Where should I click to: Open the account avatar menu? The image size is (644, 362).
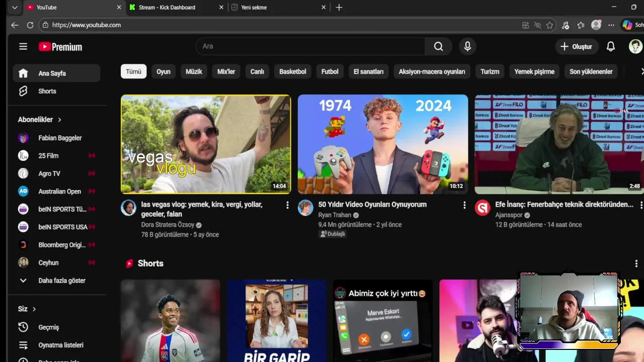tap(635, 46)
